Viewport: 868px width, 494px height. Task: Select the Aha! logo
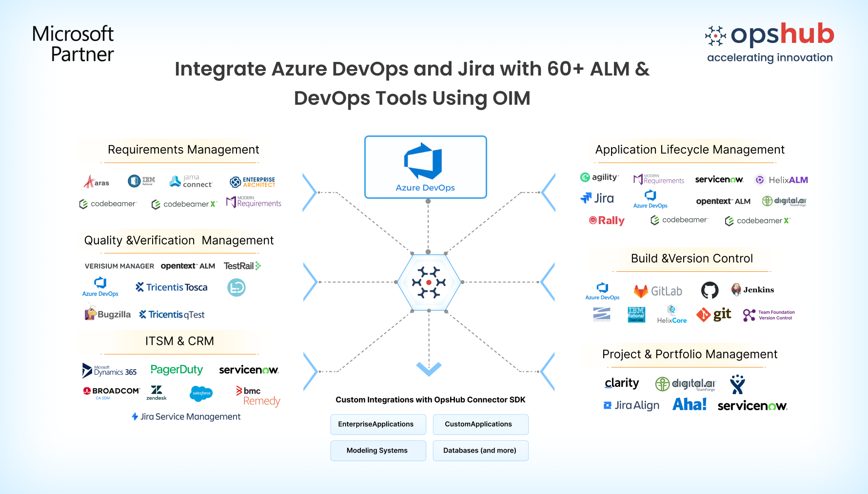[x=689, y=404]
